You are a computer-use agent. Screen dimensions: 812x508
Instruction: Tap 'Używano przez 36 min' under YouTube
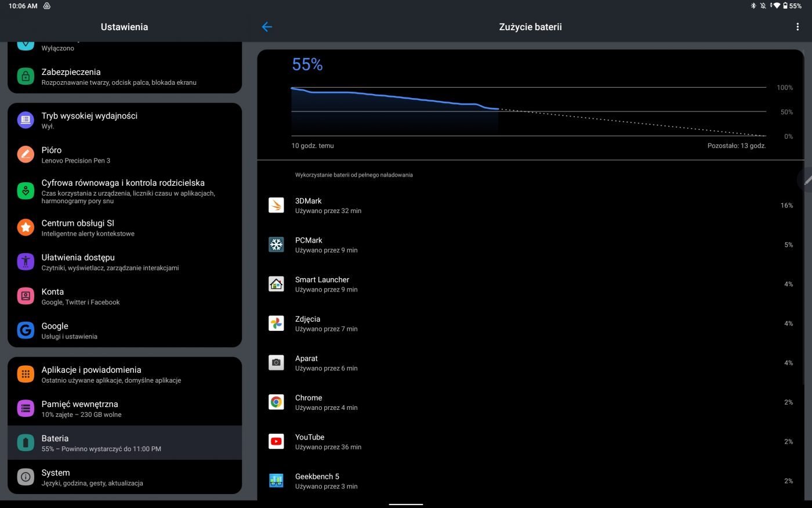click(328, 447)
